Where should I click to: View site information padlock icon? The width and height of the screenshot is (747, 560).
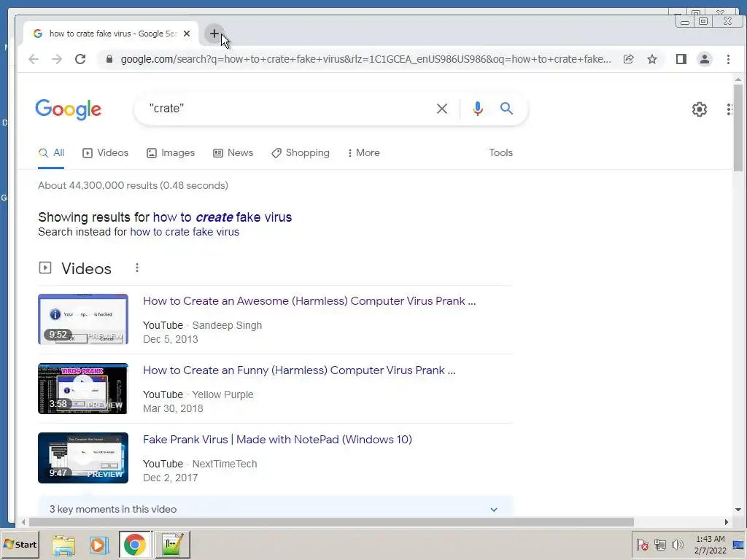coord(109,59)
